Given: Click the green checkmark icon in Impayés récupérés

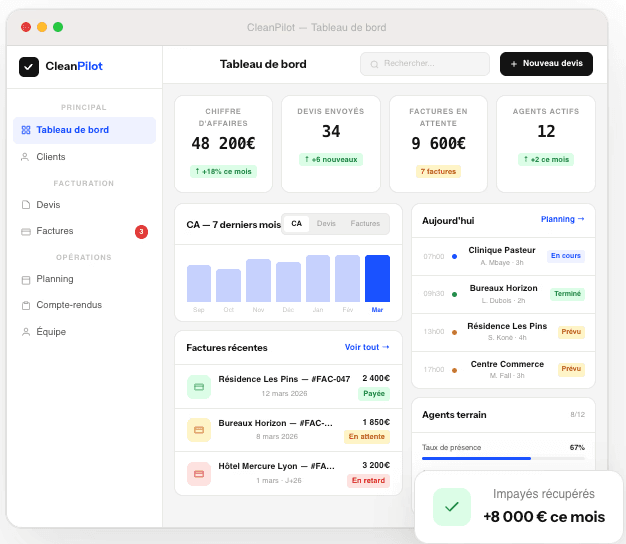Looking at the screenshot, I should point(452,507).
